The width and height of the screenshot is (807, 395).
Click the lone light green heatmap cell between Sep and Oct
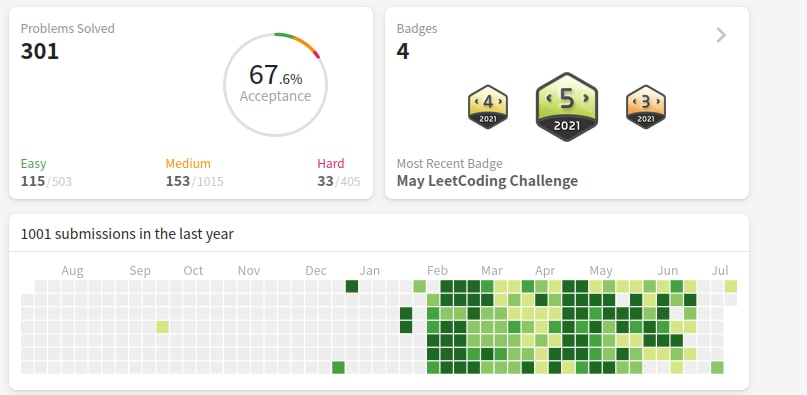point(162,327)
